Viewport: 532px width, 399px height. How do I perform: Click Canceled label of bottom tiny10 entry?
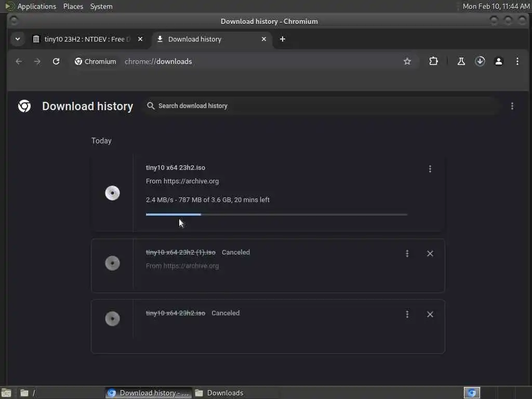pos(225,313)
